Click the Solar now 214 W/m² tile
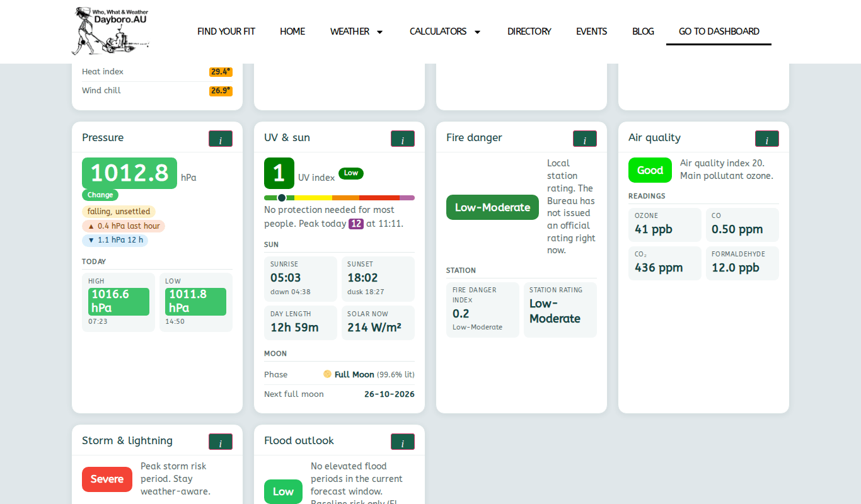 [378, 323]
